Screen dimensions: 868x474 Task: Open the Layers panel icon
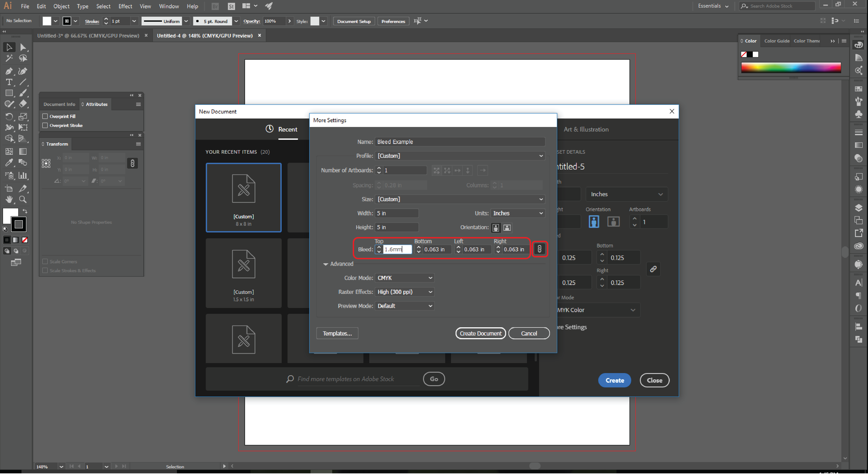(858, 208)
